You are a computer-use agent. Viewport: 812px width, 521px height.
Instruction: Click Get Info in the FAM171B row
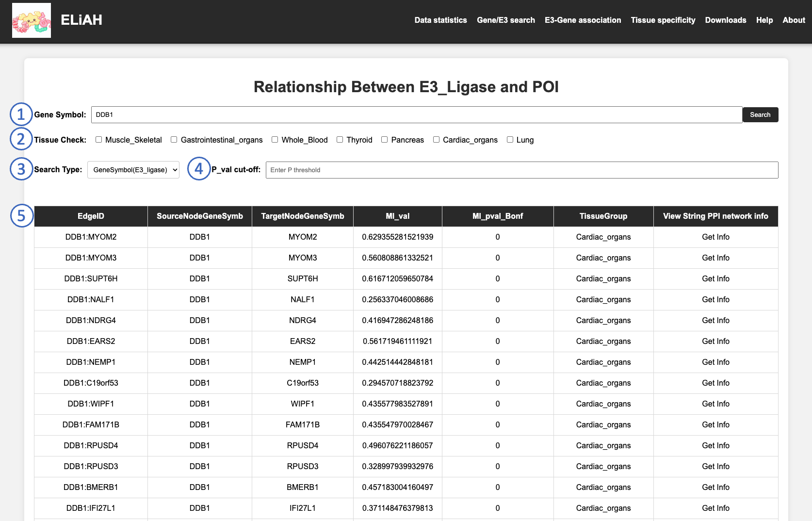click(715, 425)
